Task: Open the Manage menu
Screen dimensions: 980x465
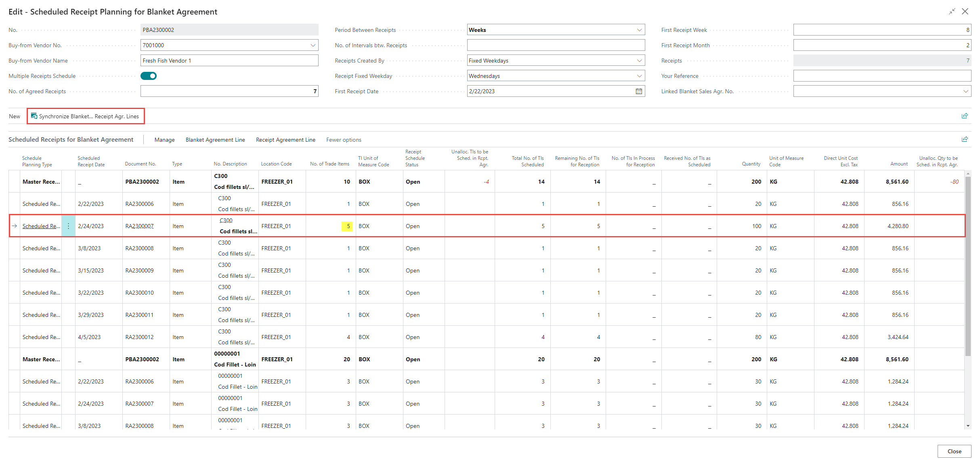Action: pos(164,140)
